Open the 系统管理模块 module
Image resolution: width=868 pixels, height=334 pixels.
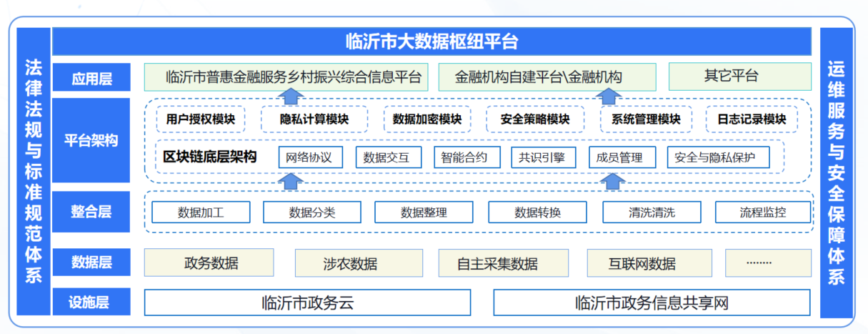click(646, 119)
